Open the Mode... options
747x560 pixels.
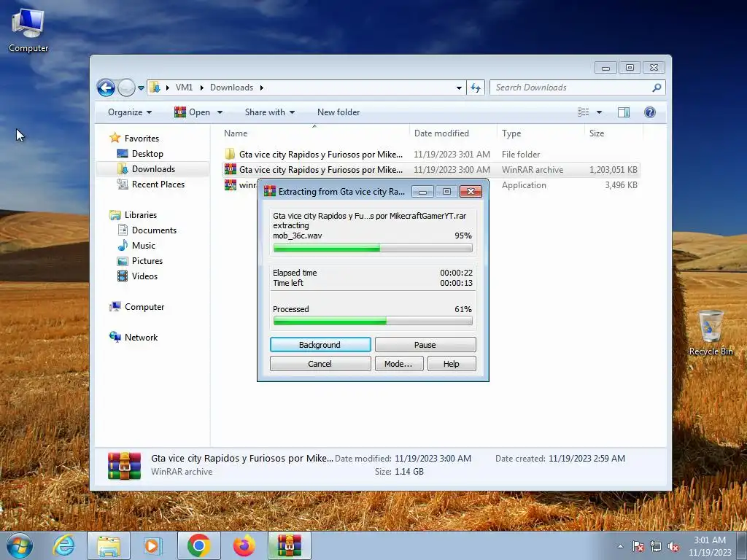tap(398, 364)
